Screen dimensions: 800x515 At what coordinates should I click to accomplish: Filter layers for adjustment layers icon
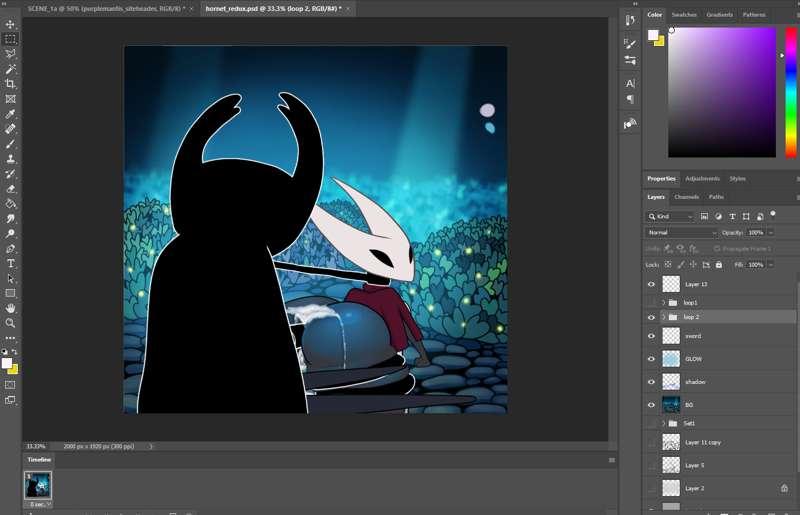tap(718, 216)
